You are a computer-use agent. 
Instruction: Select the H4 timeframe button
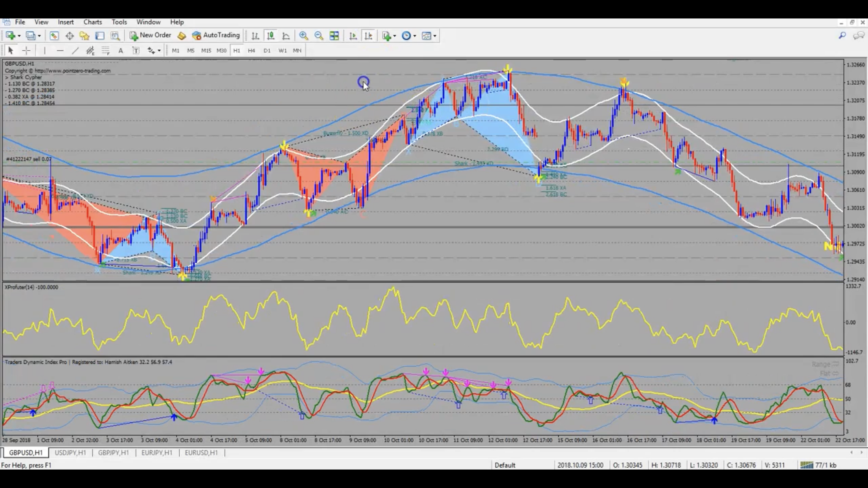[x=251, y=50]
